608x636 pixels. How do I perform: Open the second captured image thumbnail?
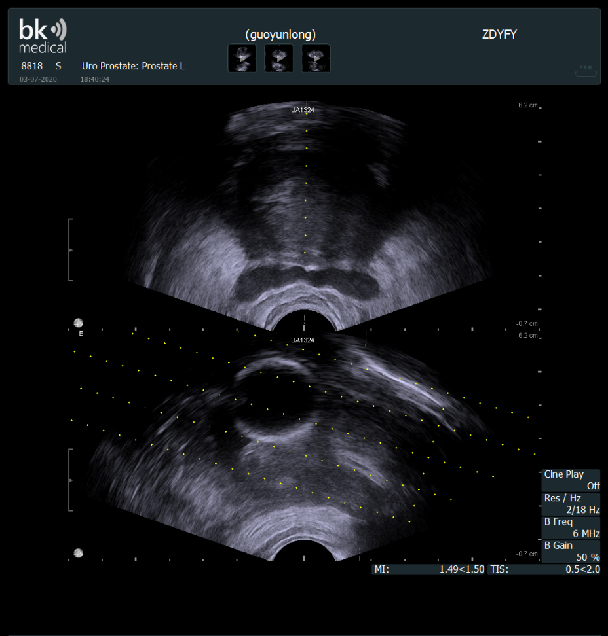click(279, 58)
